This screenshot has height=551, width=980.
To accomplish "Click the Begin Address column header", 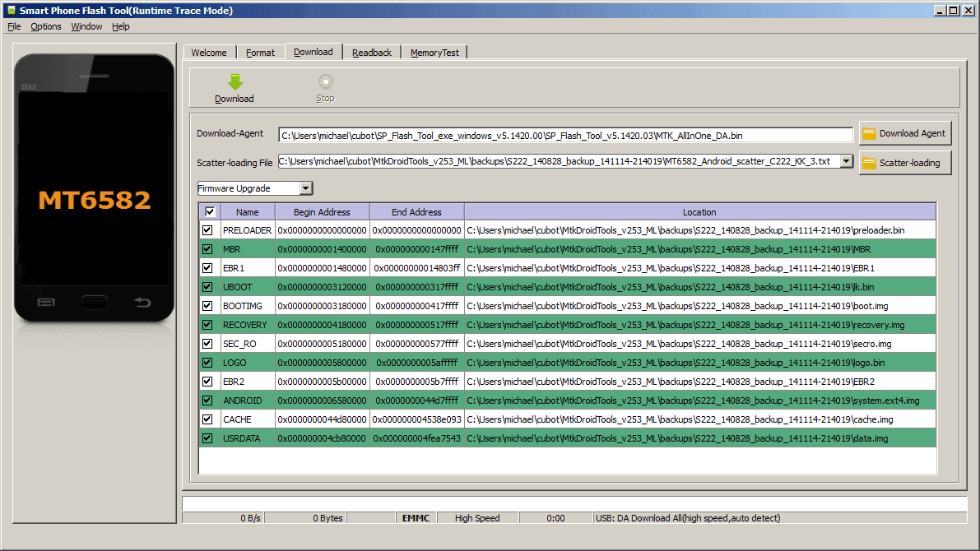I will click(x=322, y=212).
